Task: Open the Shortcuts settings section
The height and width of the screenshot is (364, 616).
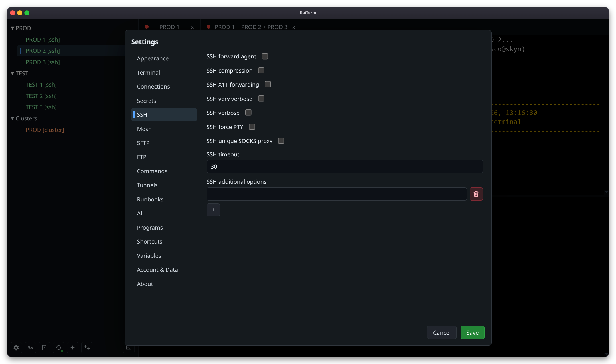Action: point(164,242)
